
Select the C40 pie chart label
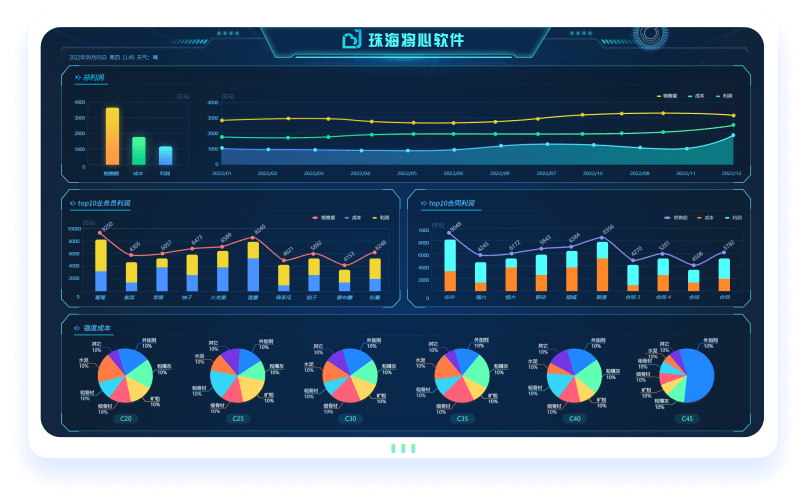pos(575,419)
